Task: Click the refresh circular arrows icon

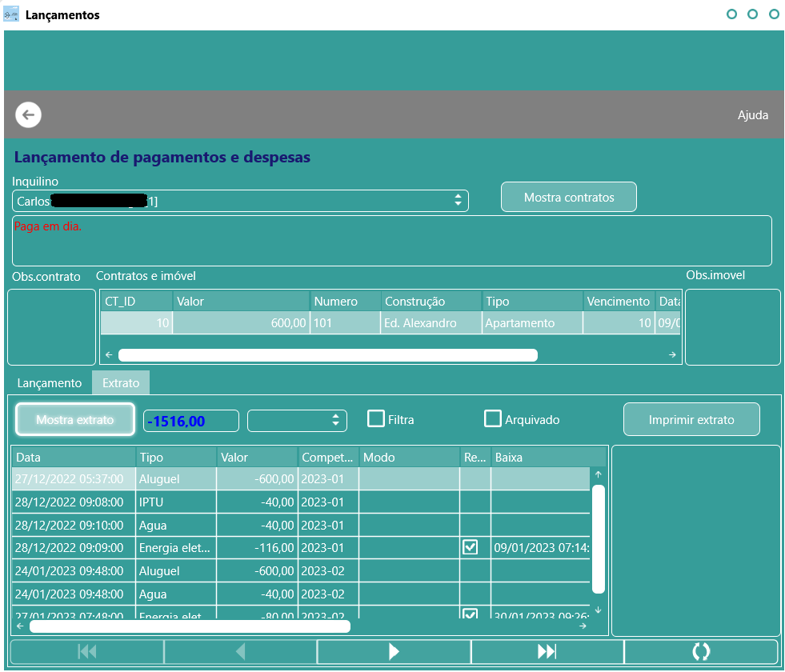Action: (701, 651)
